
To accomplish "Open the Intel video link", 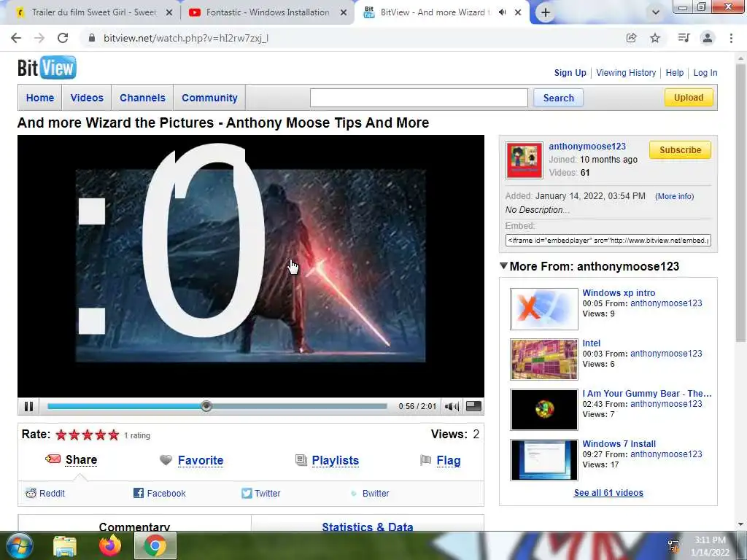I will (x=591, y=343).
